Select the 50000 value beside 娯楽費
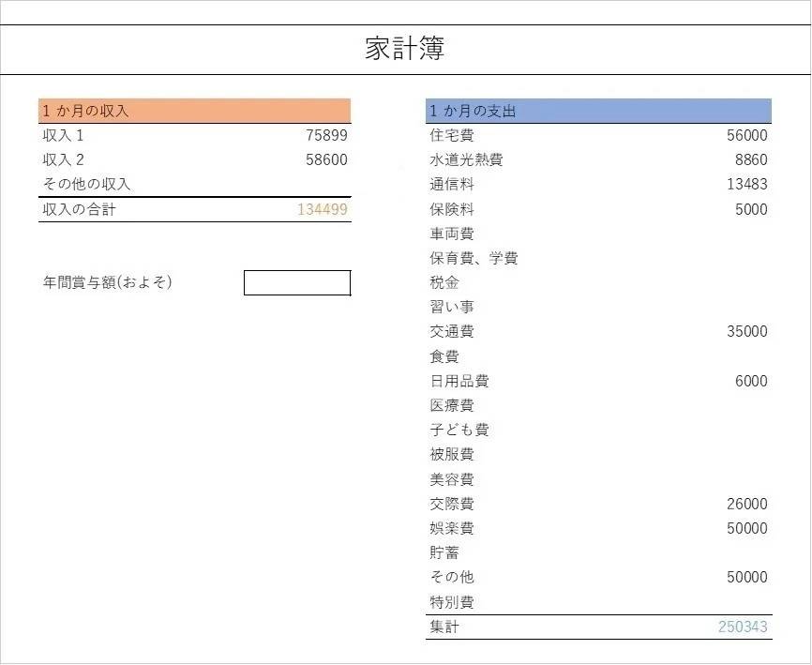Viewport: 812px width, 665px height. 746,528
